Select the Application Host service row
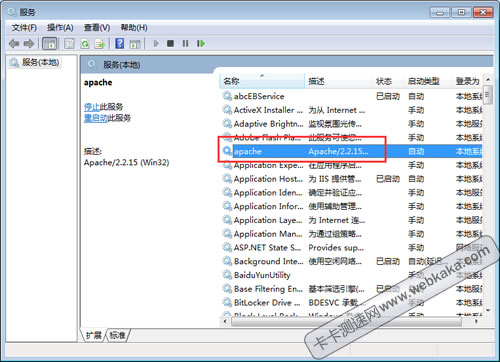This screenshot has height=362, width=500. point(352,179)
